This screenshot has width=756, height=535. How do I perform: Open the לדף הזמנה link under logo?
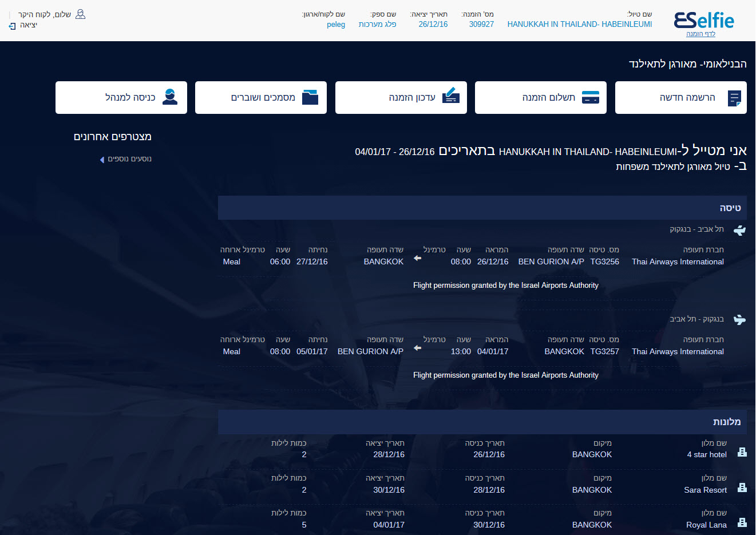[x=700, y=34]
